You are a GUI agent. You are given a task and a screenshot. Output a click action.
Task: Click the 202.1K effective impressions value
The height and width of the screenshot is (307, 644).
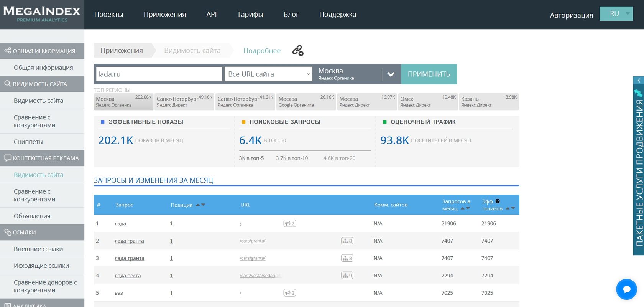(116, 140)
